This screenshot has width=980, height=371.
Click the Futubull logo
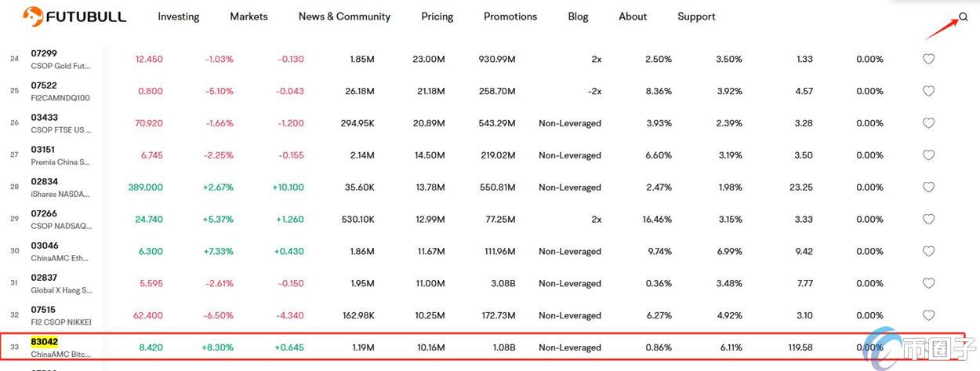[x=74, y=16]
